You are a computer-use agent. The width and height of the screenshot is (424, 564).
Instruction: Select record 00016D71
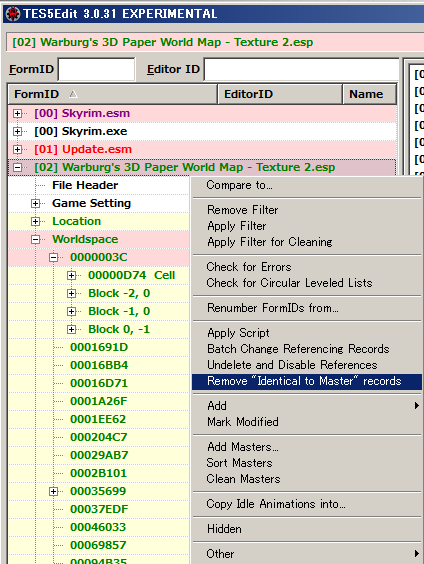99,383
